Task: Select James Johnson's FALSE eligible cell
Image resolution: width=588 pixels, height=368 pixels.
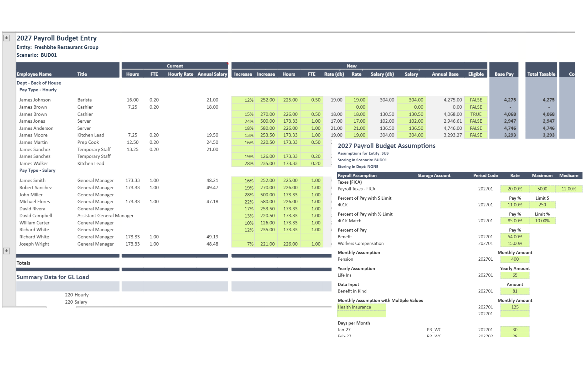Action: pos(476,100)
